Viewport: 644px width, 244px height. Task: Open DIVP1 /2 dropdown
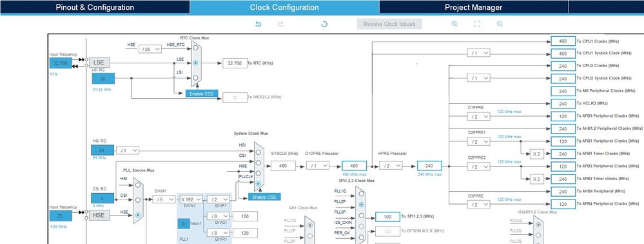point(218,199)
